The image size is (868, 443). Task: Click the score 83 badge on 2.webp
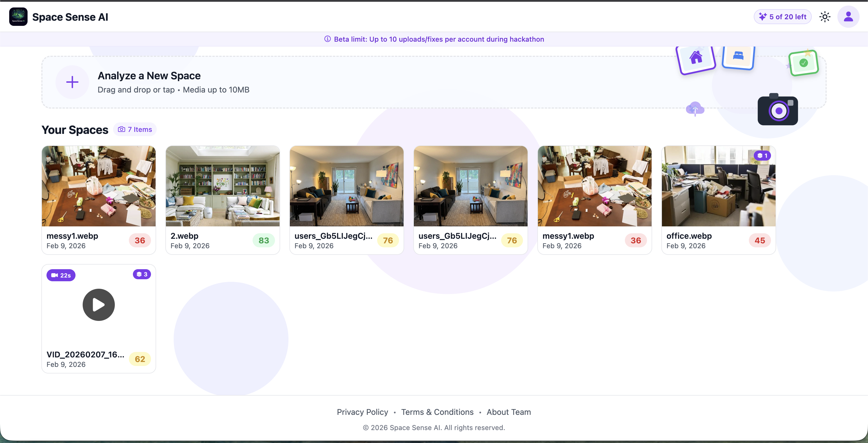[x=263, y=240]
